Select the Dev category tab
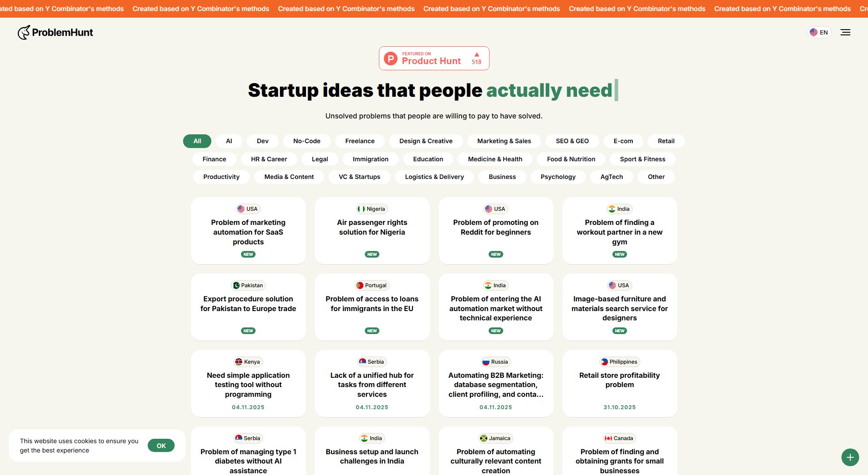Screen dimensions: 868x475 point(262,141)
